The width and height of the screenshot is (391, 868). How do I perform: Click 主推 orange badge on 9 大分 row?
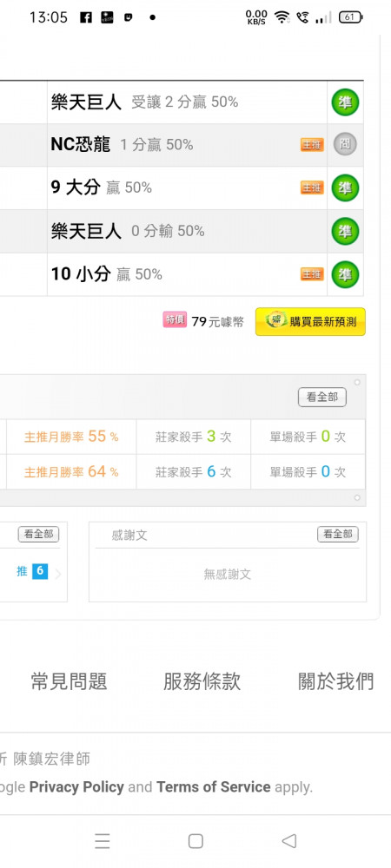click(312, 187)
